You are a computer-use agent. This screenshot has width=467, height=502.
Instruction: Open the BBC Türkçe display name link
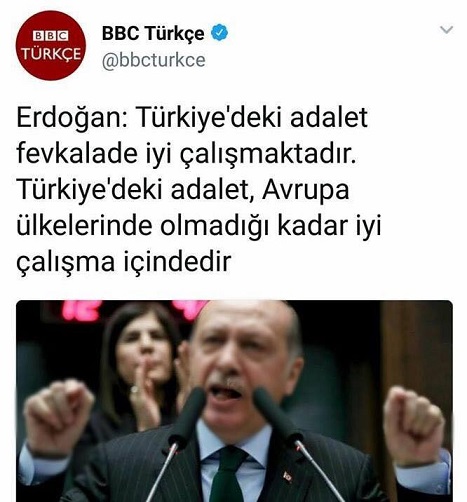point(153,33)
